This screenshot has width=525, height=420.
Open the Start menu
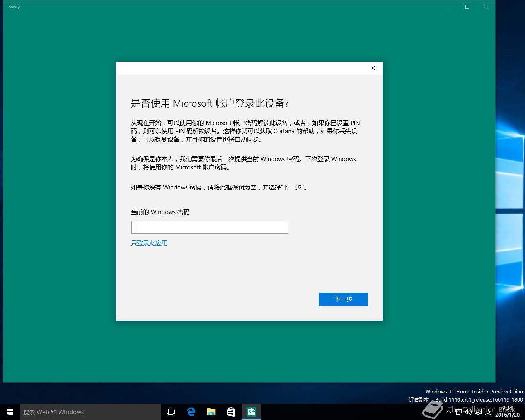9,412
